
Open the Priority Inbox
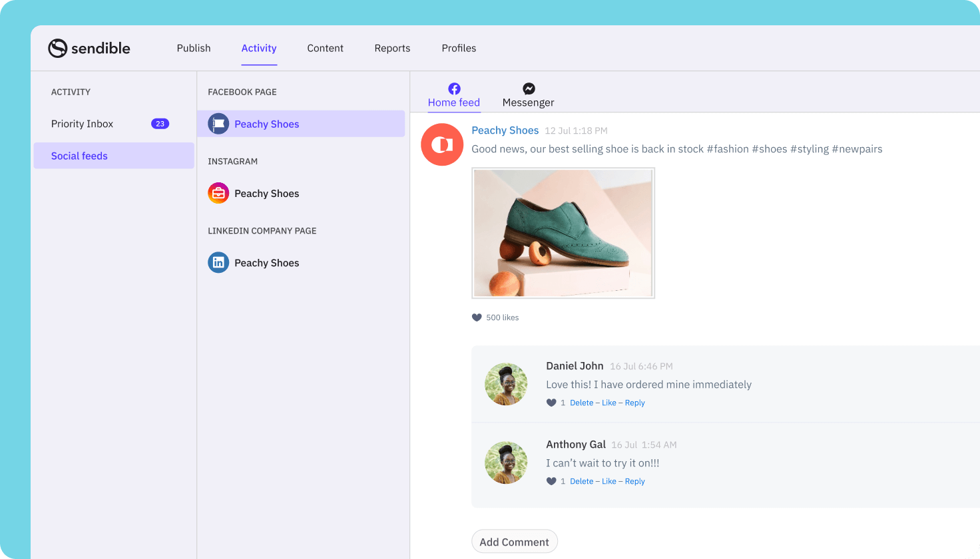pos(82,123)
